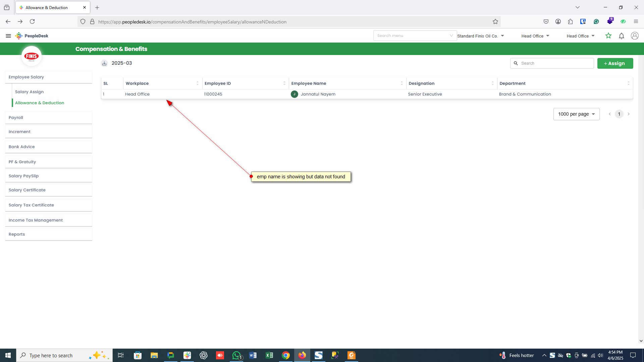Click the green Assign button

point(615,63)
